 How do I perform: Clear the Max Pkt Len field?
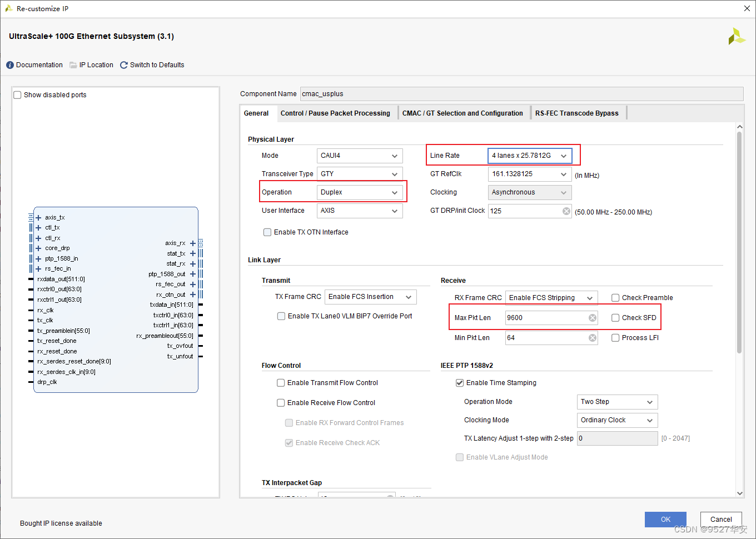point(593,318)
